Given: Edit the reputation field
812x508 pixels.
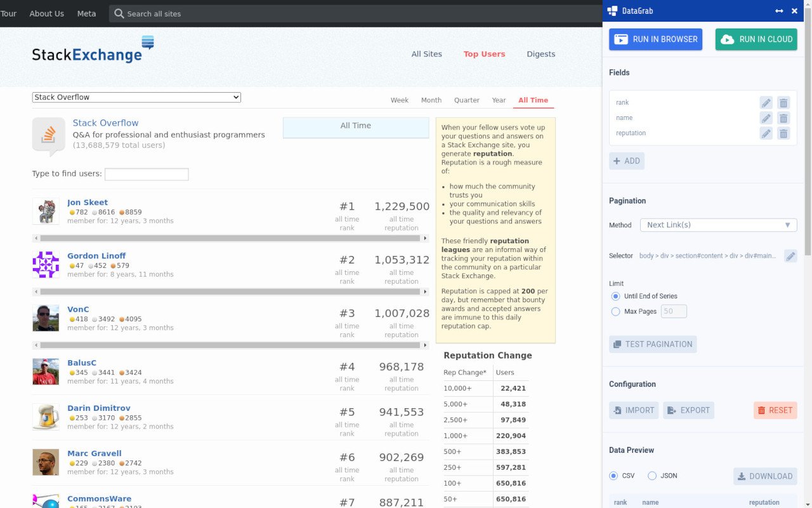Looking at the screenshot, I should pyautogui.click(x=766, y=133).
